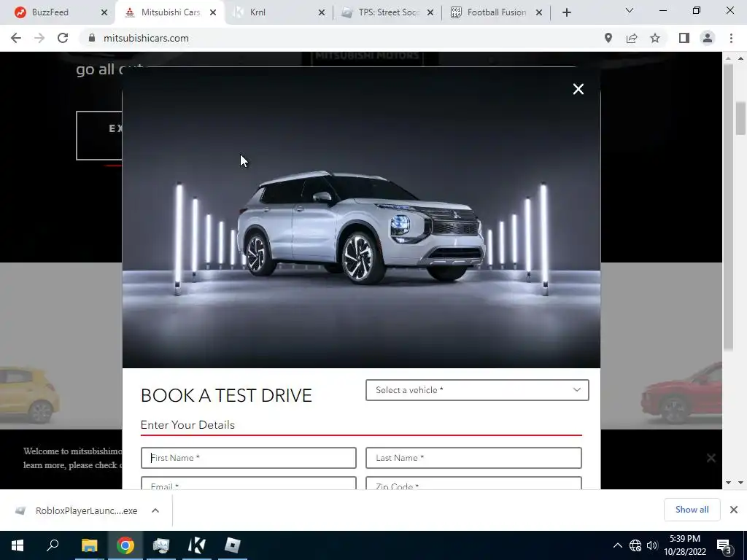Open the Krnl taskbar icon

(197, 545)
